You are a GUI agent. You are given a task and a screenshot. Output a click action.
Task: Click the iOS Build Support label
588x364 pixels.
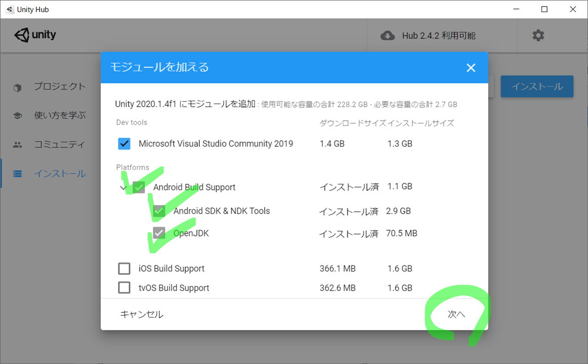(172, 268)
